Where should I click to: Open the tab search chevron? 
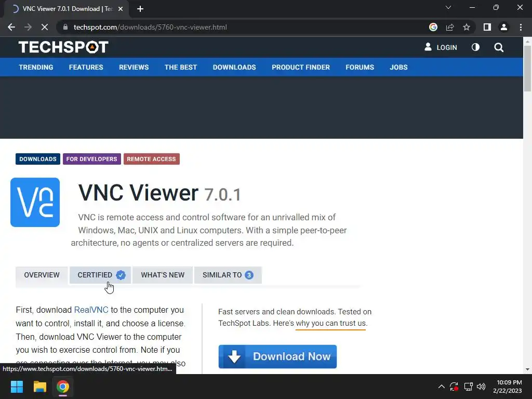click(448, 7)
